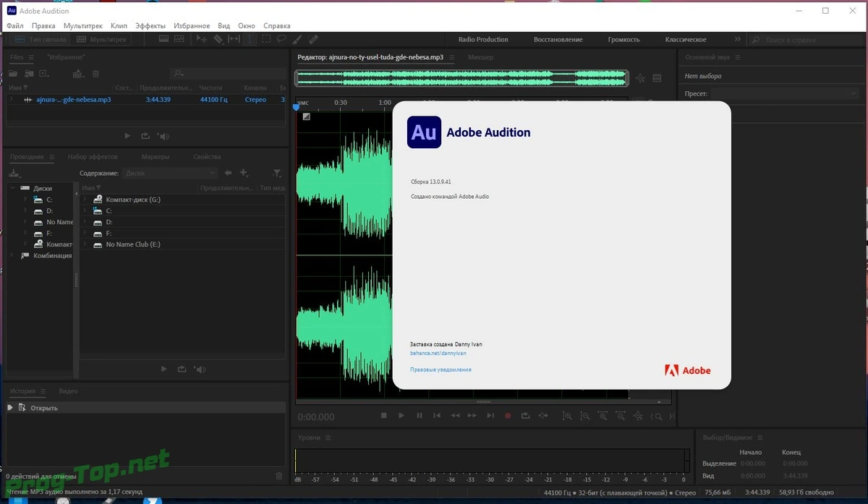The width and height of the screenshot is (868, 504).
Task: Toggle Spectral Pitch Display in toolbar
Action: [x=179, y=39]
